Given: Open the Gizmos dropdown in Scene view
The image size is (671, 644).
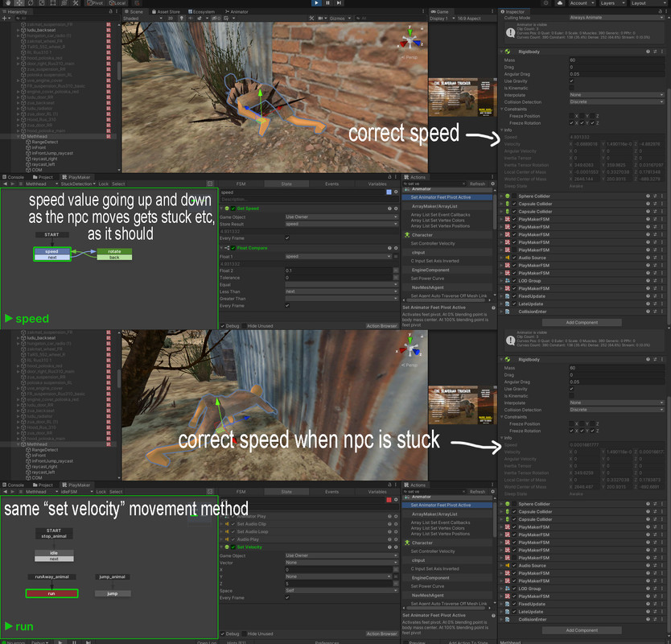Looking at the screenshot, I should pos(340,19).
